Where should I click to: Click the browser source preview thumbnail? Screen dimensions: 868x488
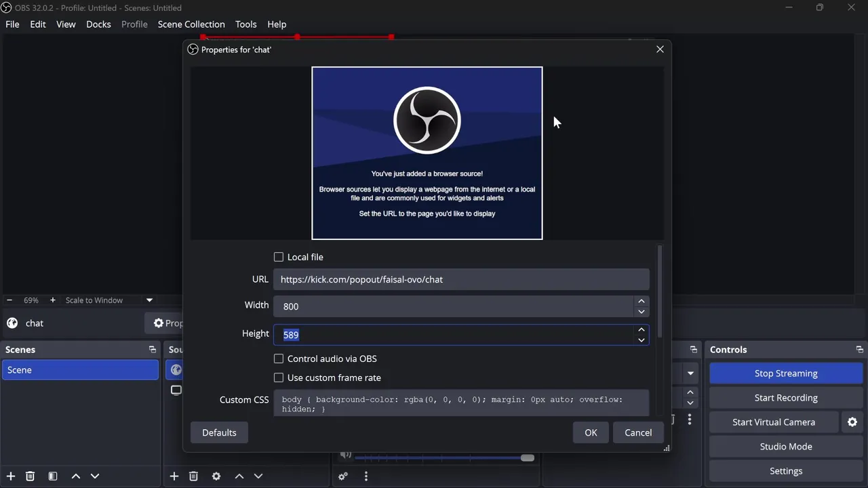tap(427, 153)
